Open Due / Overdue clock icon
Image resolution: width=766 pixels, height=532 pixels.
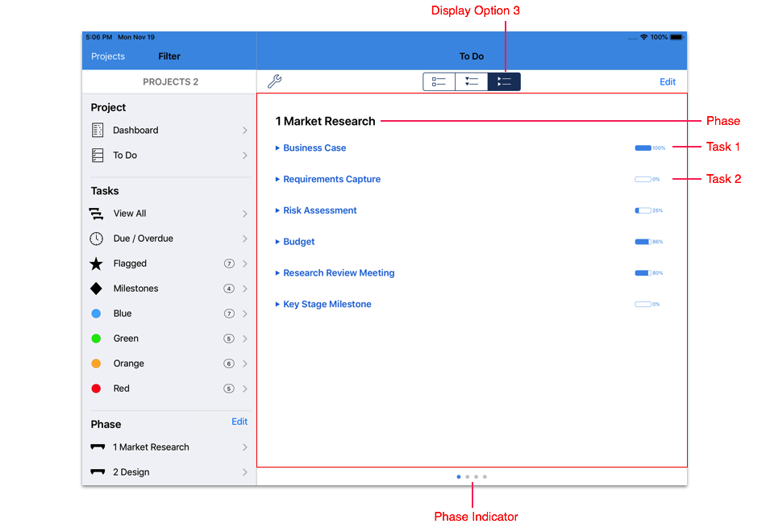point(97,239)
